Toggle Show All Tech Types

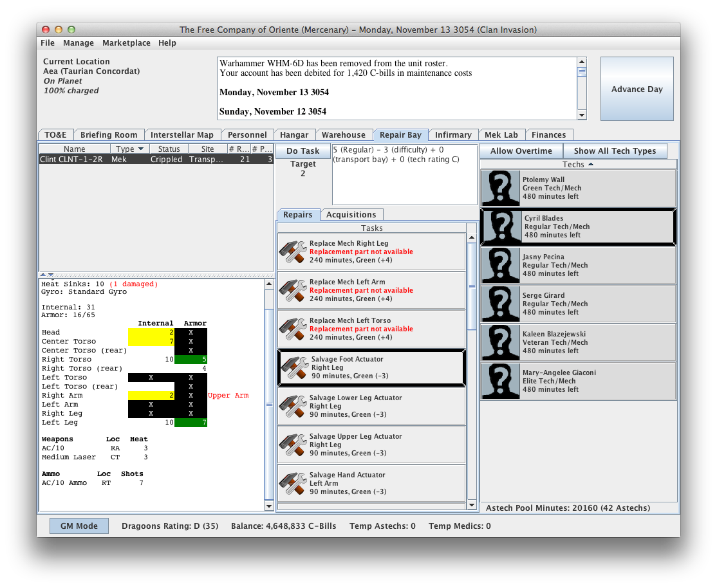click(615, 151)
